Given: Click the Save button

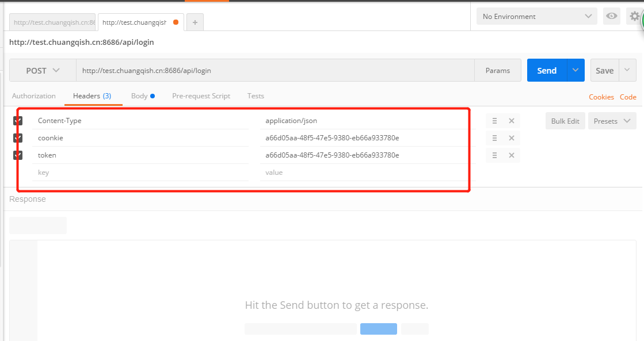Looking at the screenshot, I should point(604,70).
